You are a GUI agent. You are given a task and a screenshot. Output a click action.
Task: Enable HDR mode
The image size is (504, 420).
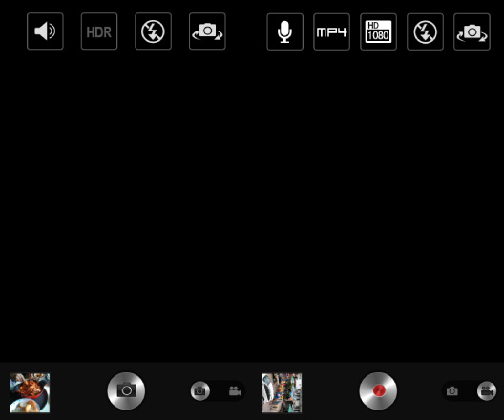pos(99,31)
